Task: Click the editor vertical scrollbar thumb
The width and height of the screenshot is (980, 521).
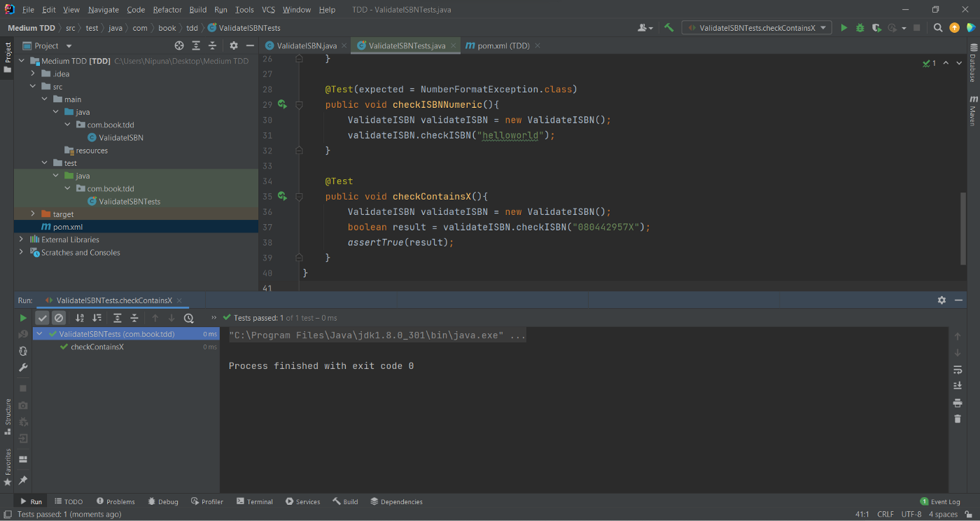Action: pyautogui.click(x=964, y=228)
